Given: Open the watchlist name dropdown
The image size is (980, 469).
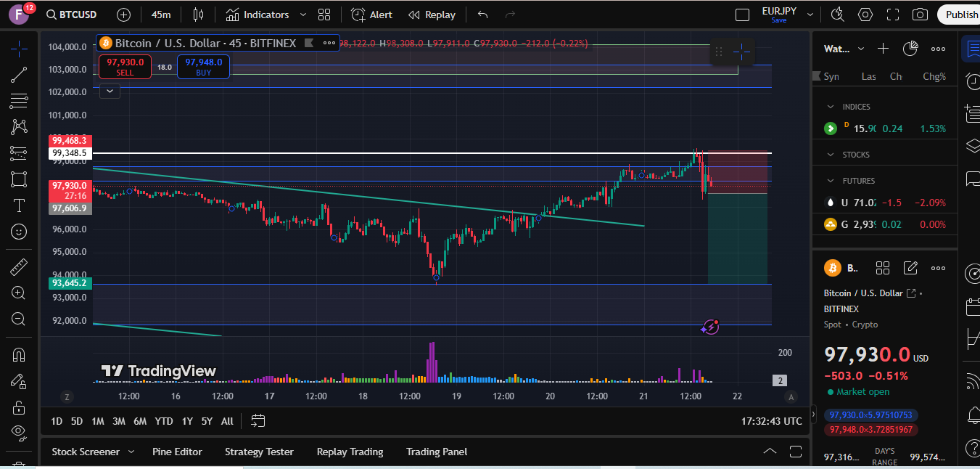Looking at the screenshot, I should click(844, 49).
